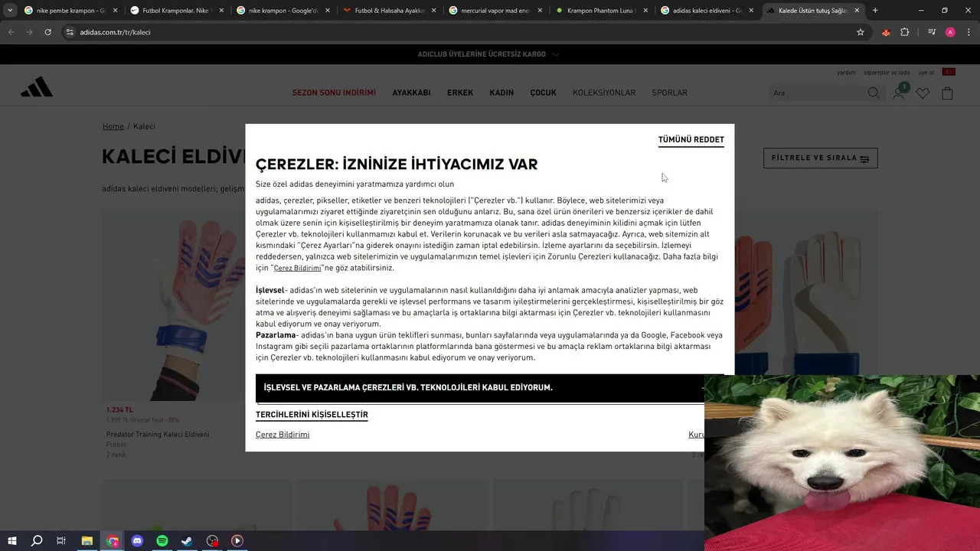Click the inline Çerez Bildirimi link in paragraph

pyautogui.click(x=297, y=269)
